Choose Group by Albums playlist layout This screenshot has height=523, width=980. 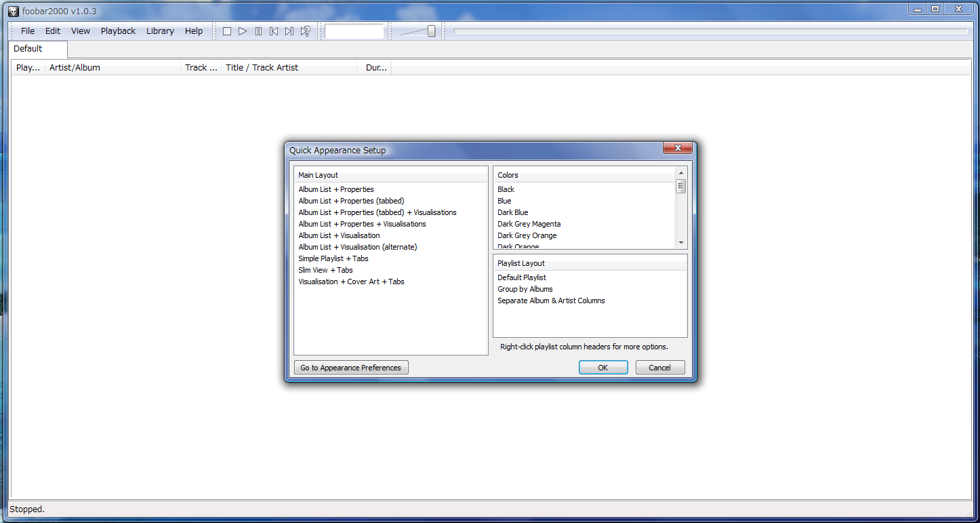tap(525, 289)
